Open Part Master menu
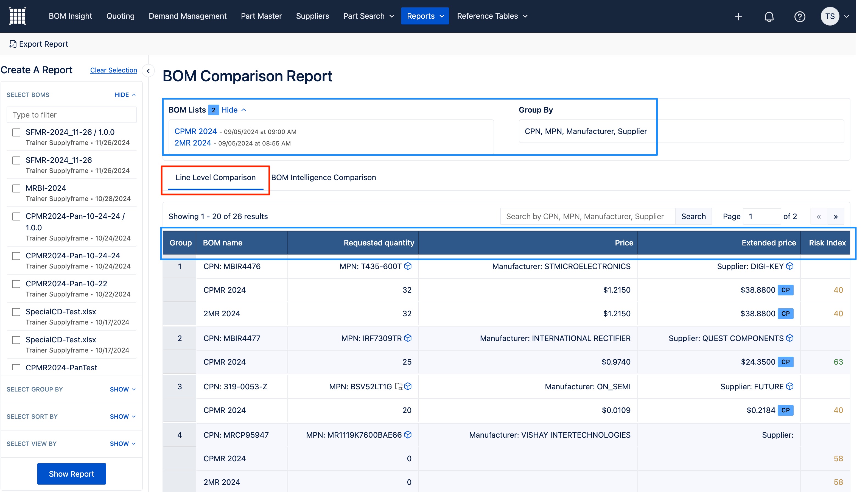Screen dimensions: 868x492 click(x=261, y=16)
